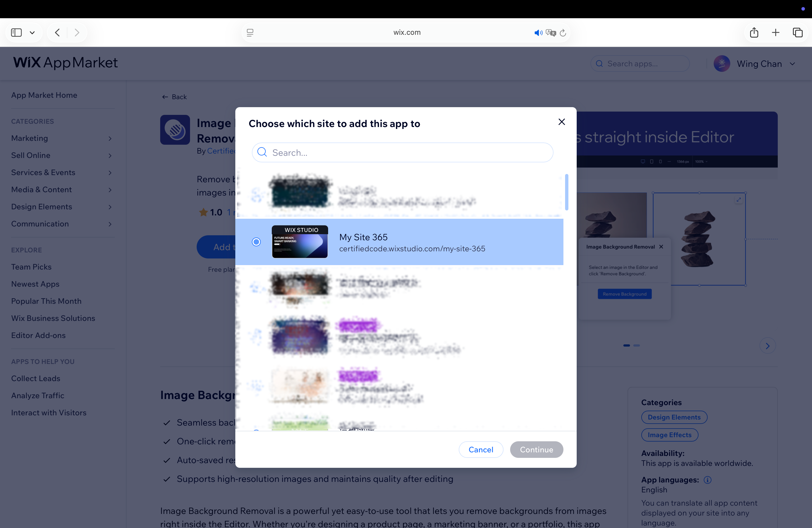Open the Design Elements category tag
This screenshot has width=812, height=528.
coord(674,417)
